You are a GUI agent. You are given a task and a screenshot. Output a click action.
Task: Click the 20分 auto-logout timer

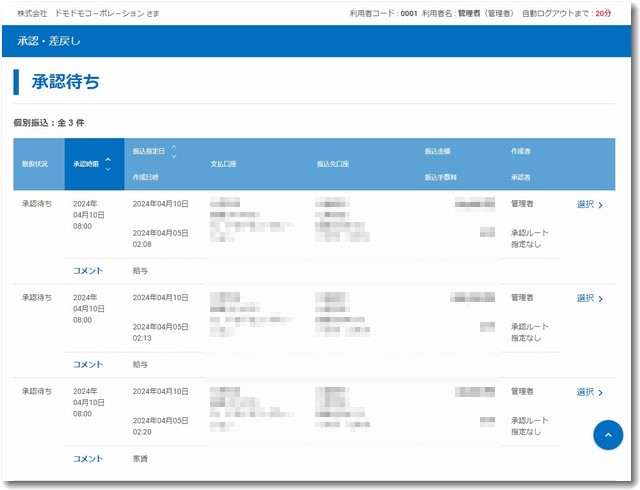602,14
